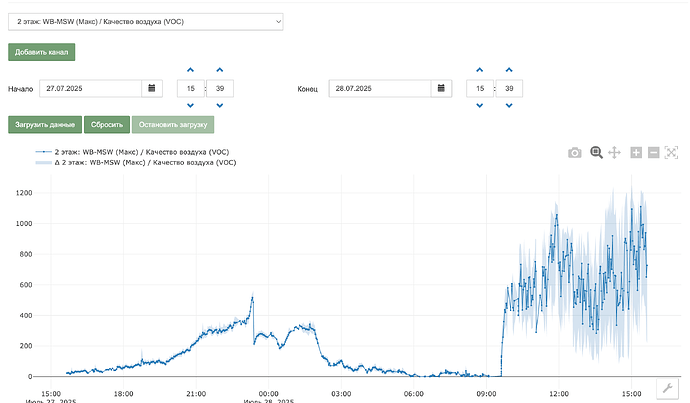Screen dimensions: 690x403
Task: Increase the start hour with up chevron
Action: [191, 70]
